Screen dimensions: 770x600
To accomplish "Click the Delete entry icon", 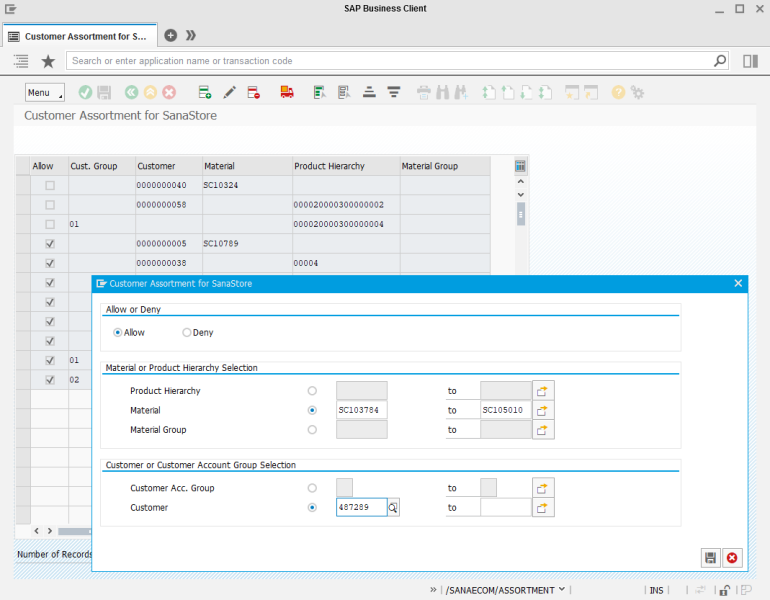I will [253, 92].
